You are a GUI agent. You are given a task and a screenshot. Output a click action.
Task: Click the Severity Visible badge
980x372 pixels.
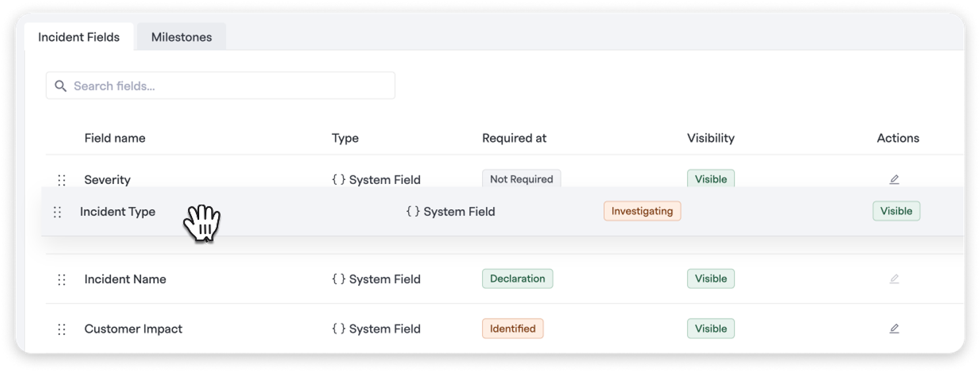711,179
